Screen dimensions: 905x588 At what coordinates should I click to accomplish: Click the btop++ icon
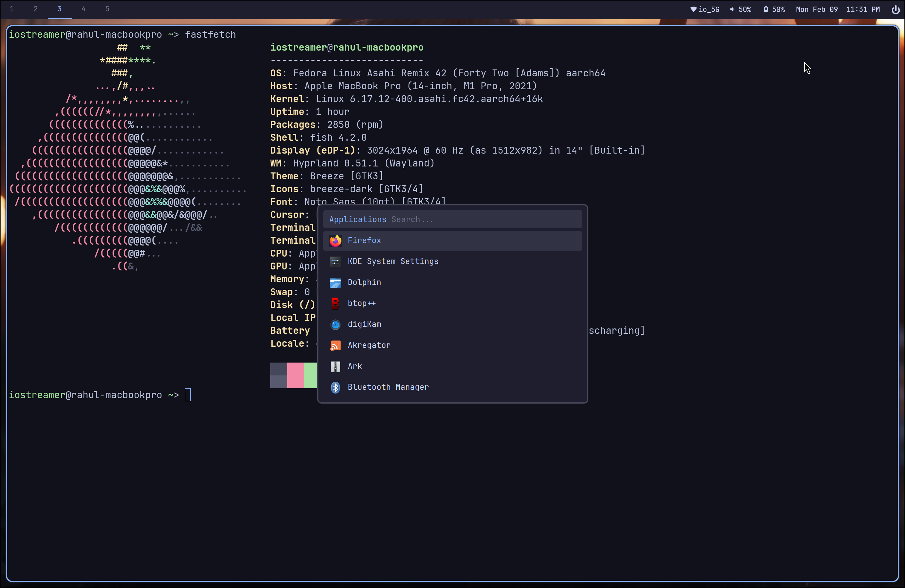point(335,303)
